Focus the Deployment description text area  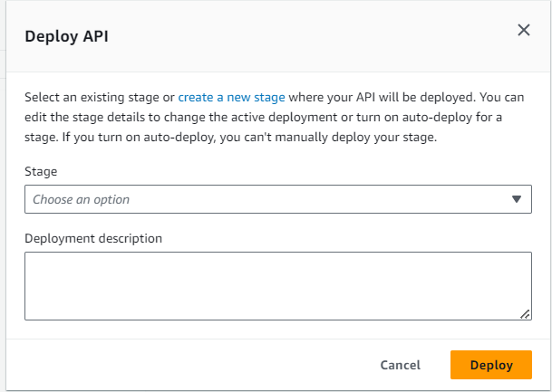(277, 285)
